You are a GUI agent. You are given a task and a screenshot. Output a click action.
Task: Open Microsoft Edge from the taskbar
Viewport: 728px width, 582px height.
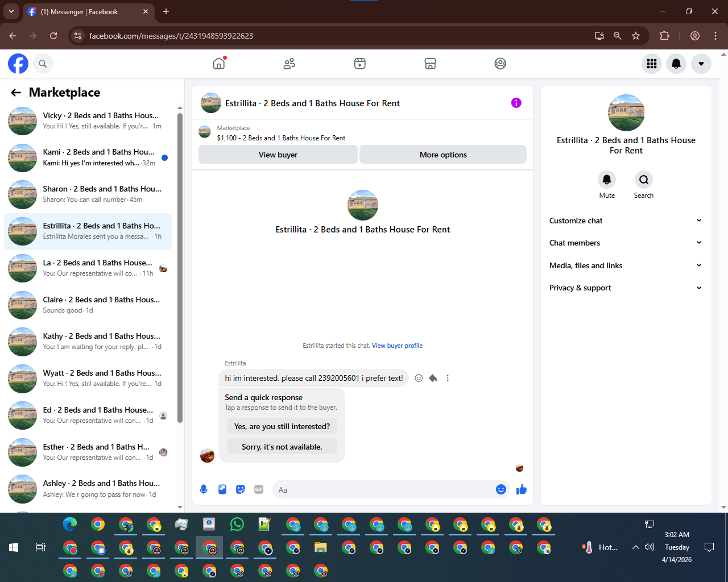point(70,524)
